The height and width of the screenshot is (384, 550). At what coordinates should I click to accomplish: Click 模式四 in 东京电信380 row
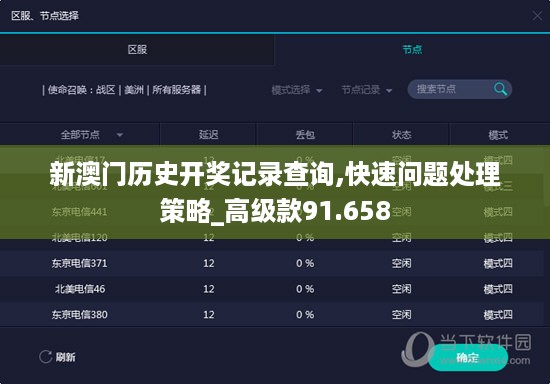click(x=498, y=315)
